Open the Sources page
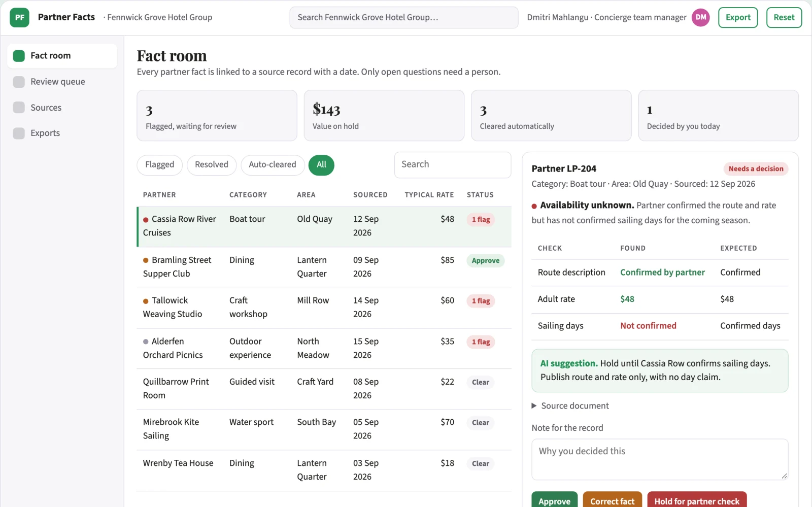Image resolution: width=812 pixels, height=507 pixels. tap(62, 108)
